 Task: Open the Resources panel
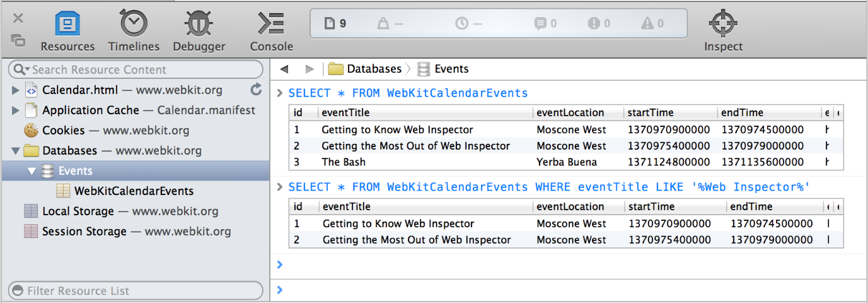(67, 30)
